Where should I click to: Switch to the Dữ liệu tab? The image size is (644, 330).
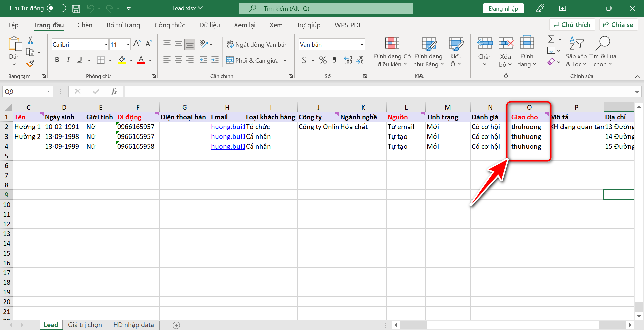click(210, 25)
